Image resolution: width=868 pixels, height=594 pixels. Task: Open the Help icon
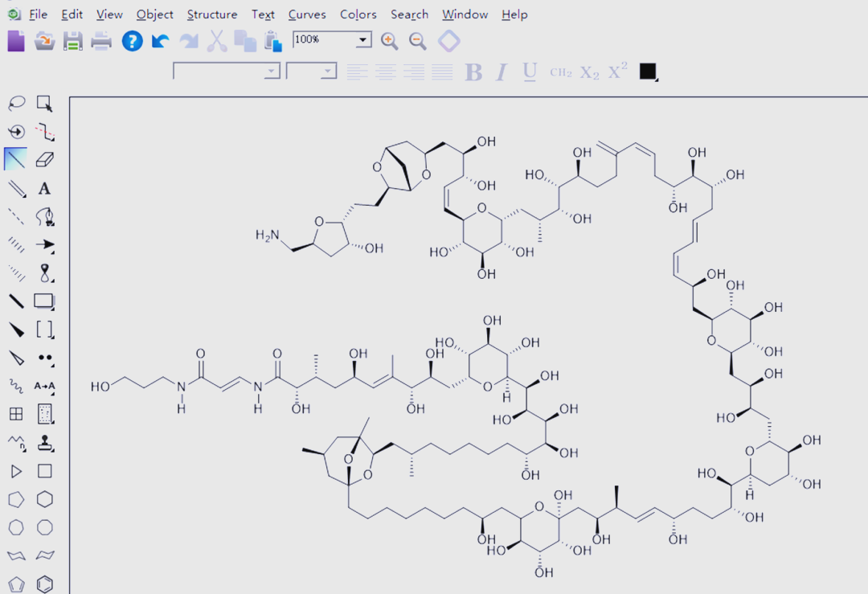point(131,41)
